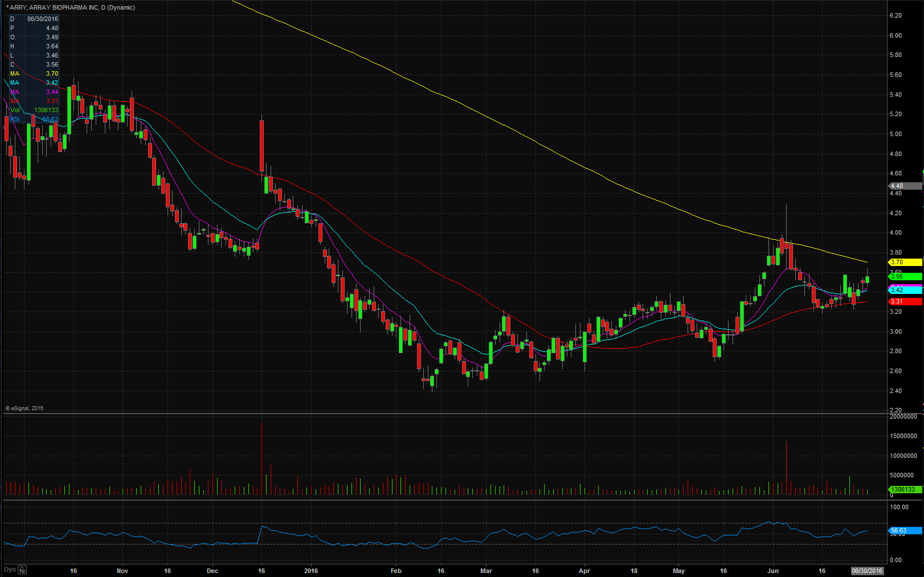
Task: Click the tall December 16 volume spike bar
Action: pyautogui.click(x=261, y=458)
